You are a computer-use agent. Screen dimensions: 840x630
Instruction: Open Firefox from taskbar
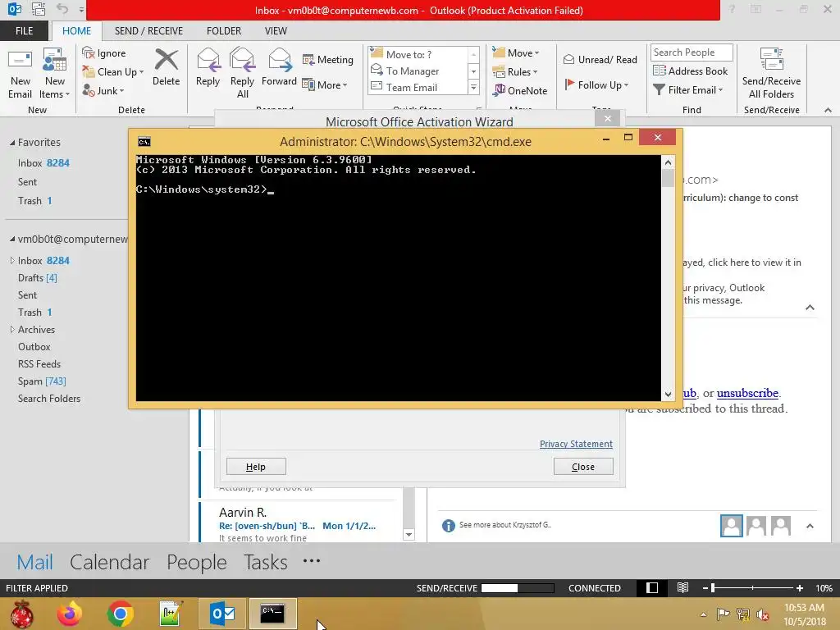coord(70,614)
